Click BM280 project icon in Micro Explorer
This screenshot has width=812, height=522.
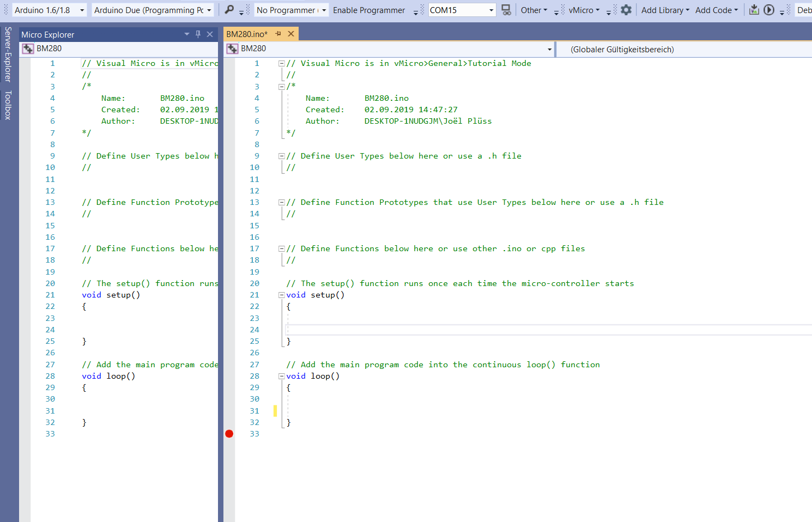pyautogui.click(x=28, y=48)
